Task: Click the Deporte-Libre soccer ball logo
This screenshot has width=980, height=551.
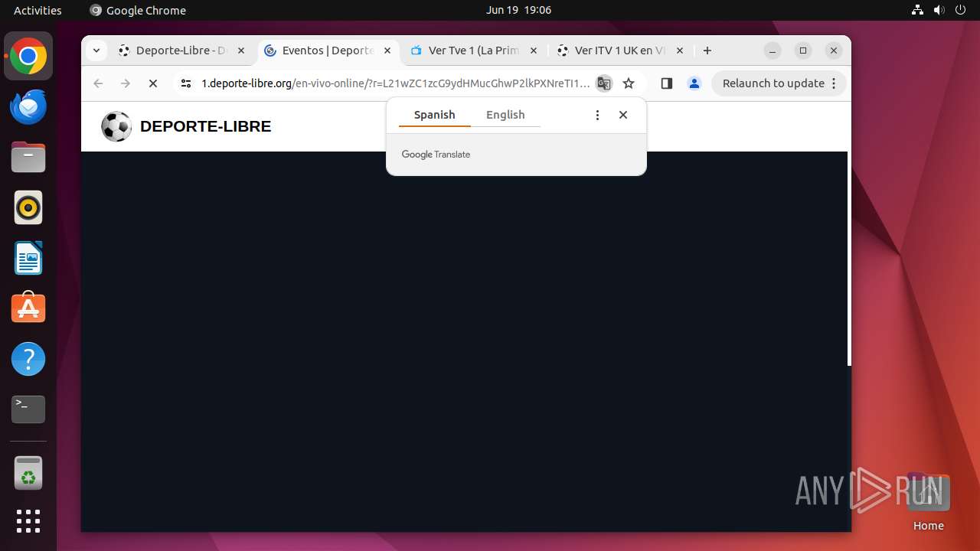Action: tap(116, 127)
